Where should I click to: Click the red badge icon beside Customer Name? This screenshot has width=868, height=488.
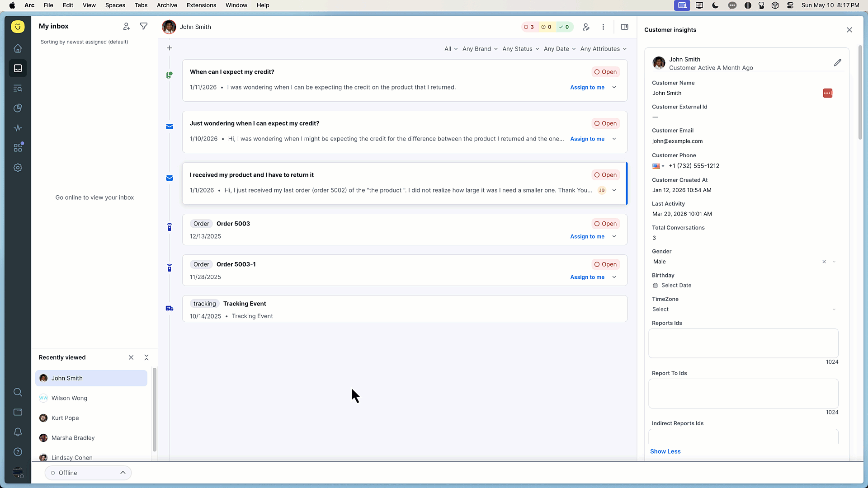[828, 93]
